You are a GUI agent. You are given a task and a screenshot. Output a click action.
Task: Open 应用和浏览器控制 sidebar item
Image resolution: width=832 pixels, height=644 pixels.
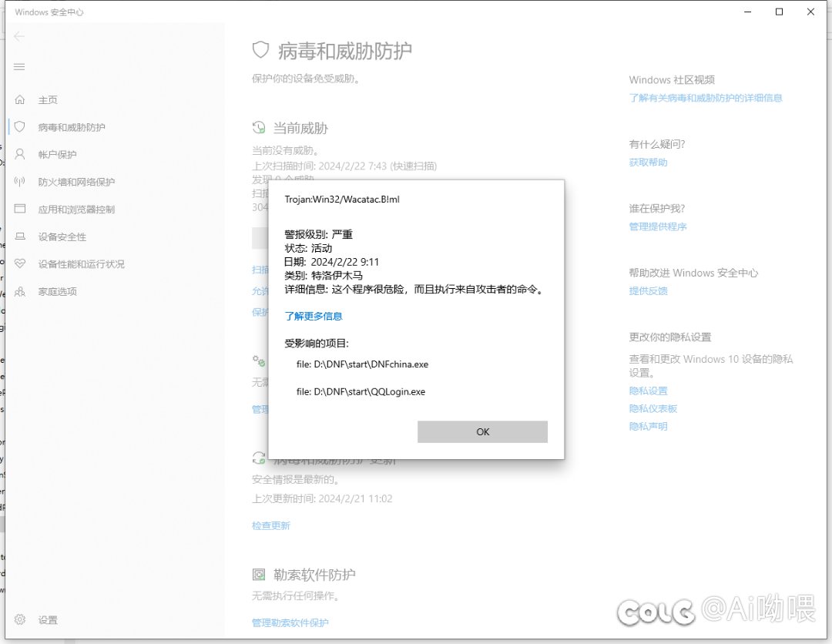tap(76, 210)
